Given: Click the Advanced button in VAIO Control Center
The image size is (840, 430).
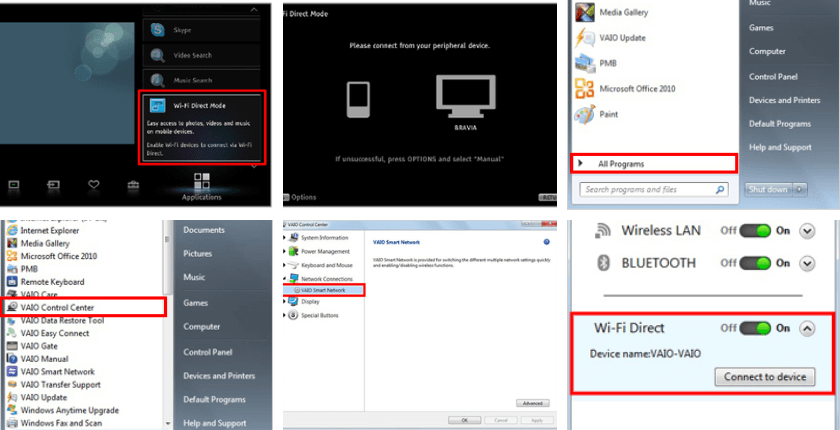Looking at the screenshot, I should click(x=532, y=403).
